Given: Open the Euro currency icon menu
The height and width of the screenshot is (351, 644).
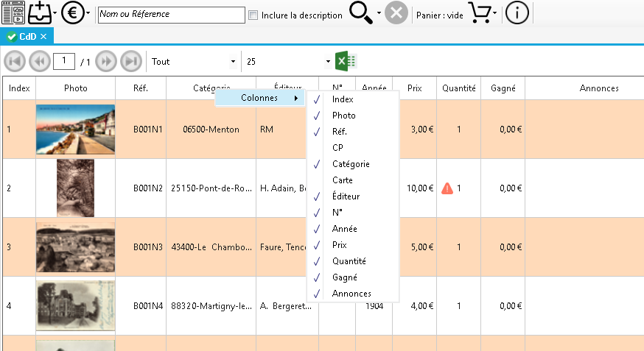Looking at the screenshot, I should (71, 13).
